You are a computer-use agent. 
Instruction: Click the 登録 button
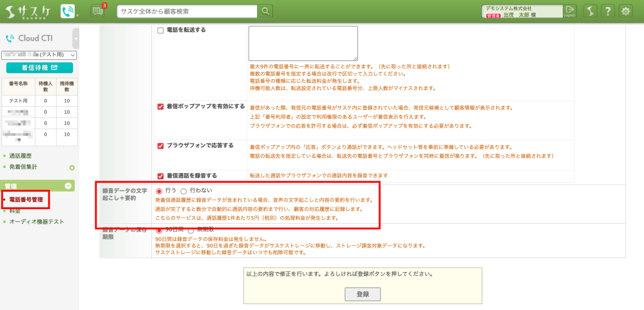click(362, 294)
